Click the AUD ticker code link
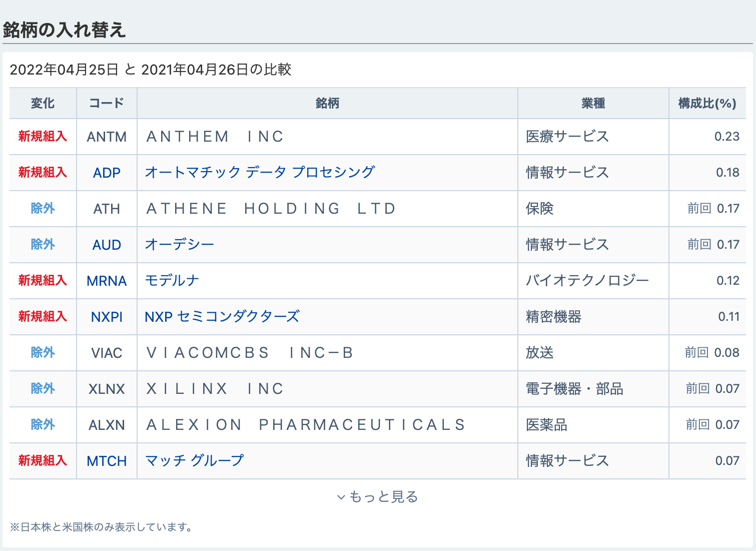This screenshot has width=756, height=551. pos(107,245)
